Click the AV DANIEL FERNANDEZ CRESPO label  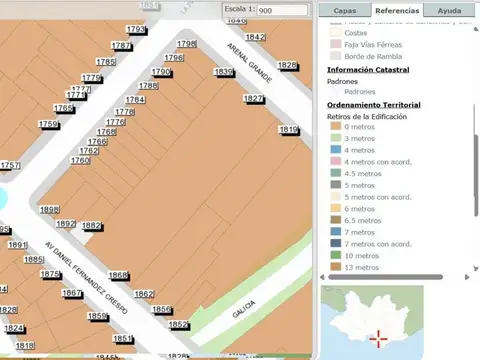click(x=86, y=278)
